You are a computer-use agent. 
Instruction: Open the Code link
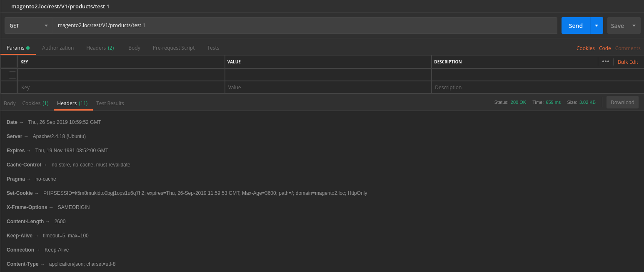tap(605, 48)
